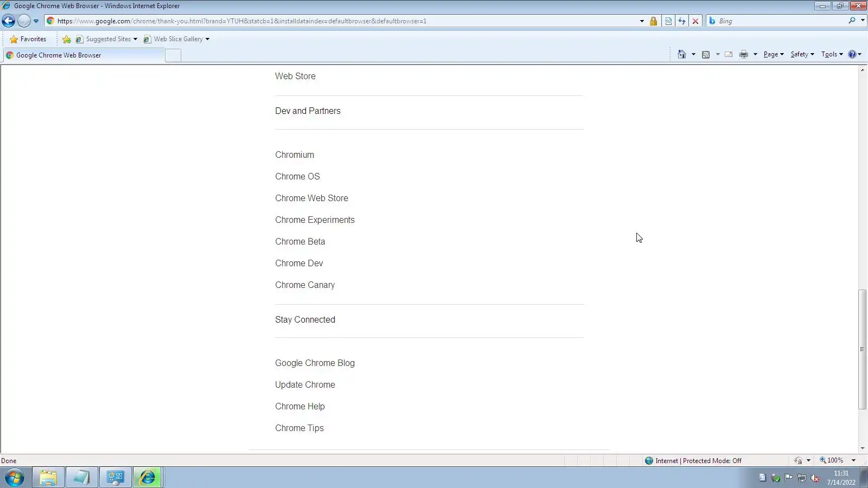Open the Control Panel taskbar icon

(116, 478)
